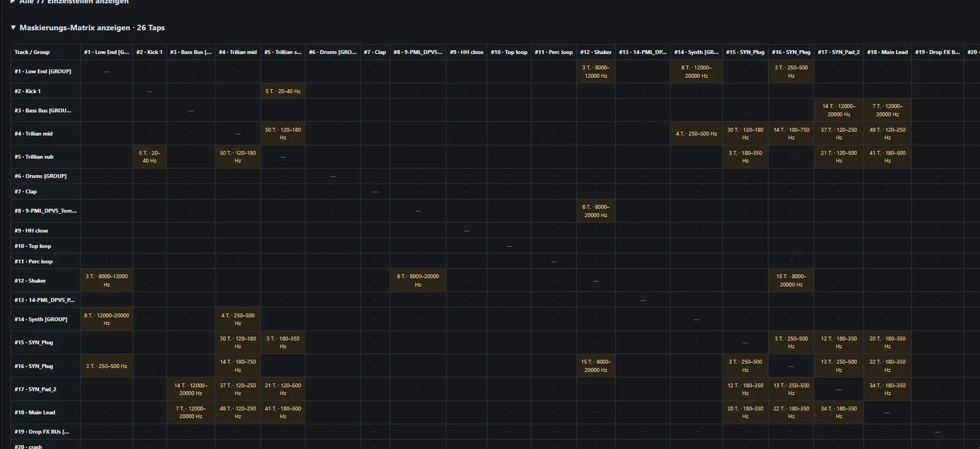Open 6 T. · 12000–20000 Hz cell in Low End row
The width and height of the screenshot is (980, 449).
tap(696, 72)
